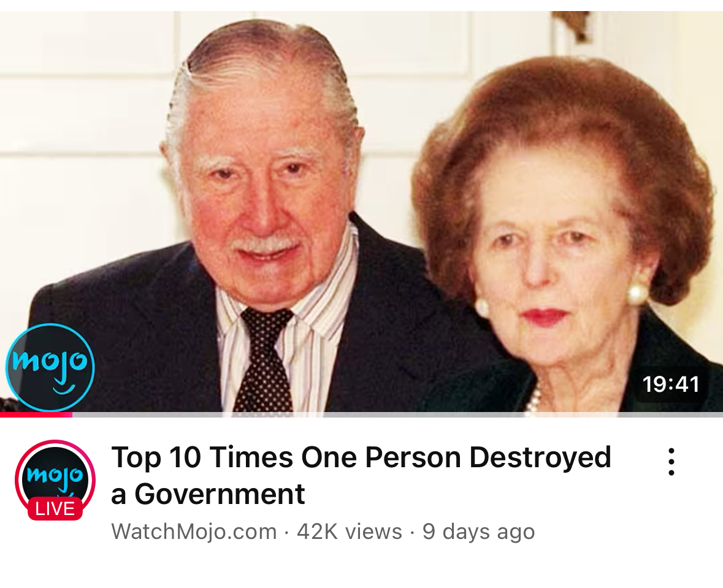
Task: Click the 19:41 duration badge
Action: 671,384
